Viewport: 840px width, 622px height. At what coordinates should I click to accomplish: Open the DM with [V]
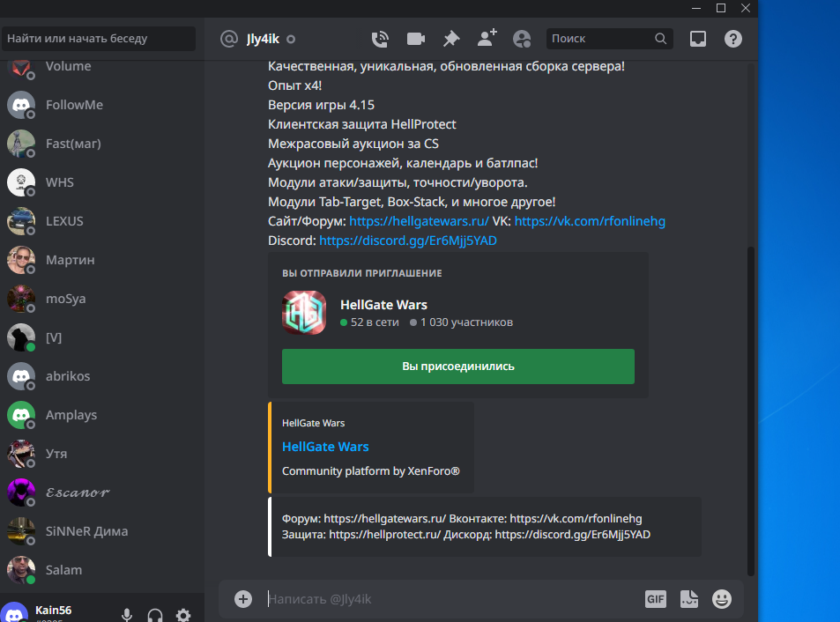click(101, 337)
